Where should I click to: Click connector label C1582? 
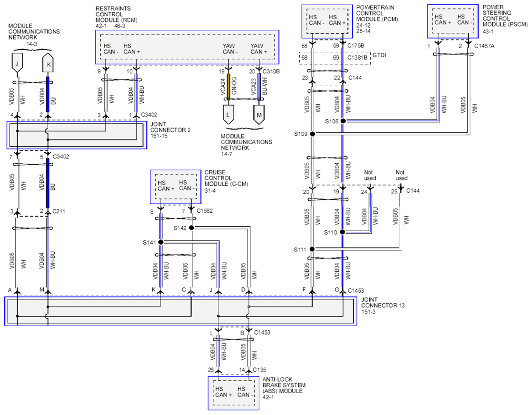[205, 211]
